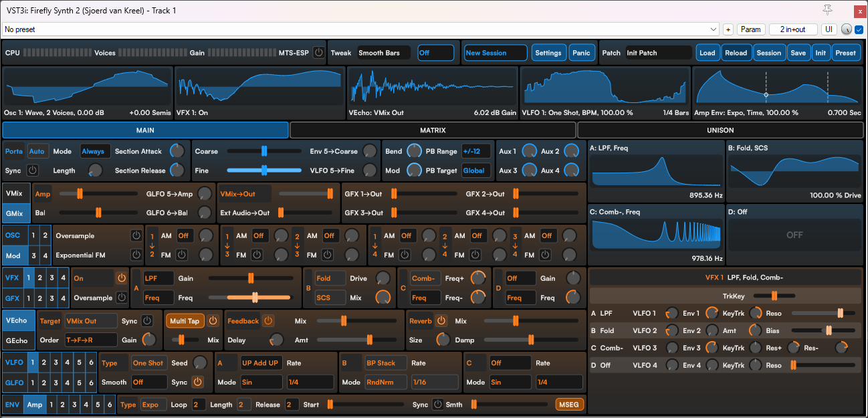Open the PB Range dropdown set to +/-12
Image resolution: width=868 pixels, height=418 pixels.
[x=475, y=151]
